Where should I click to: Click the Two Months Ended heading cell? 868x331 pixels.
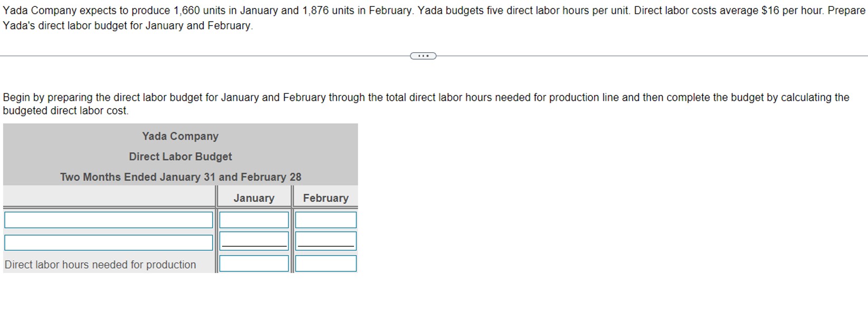pos(180,177)
